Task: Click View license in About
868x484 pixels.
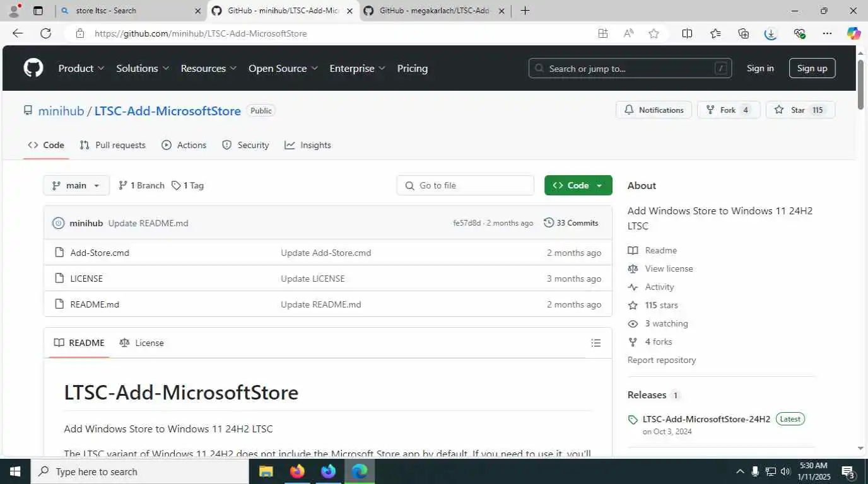Action: (x=669, y=268)
